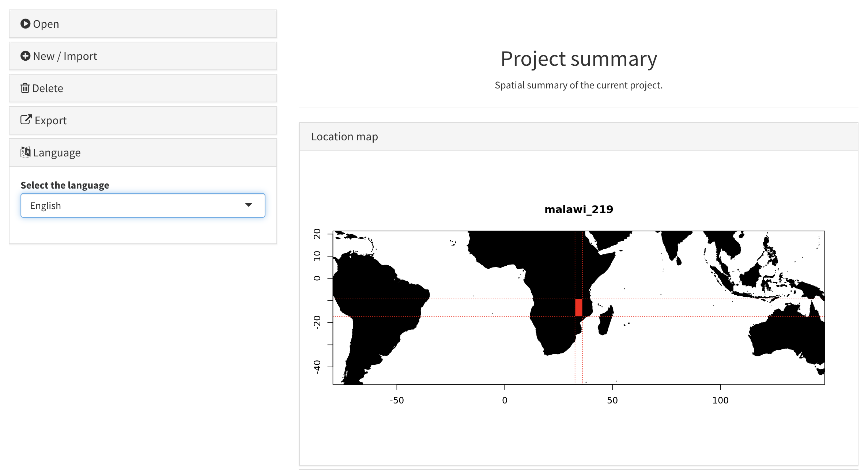The height and width of the screenshot is (470, 868).
Task: Click the 'Select the language' label
Action: [65, 185]
